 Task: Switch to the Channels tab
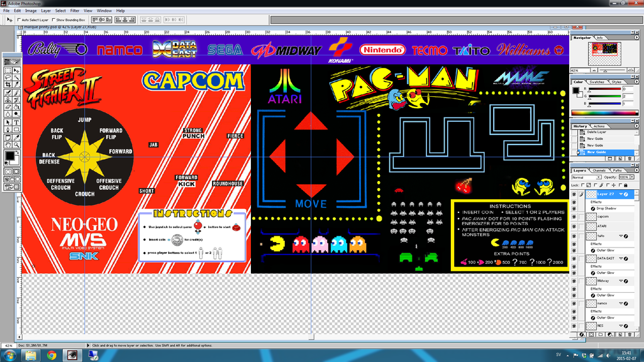tap(599, 170)
